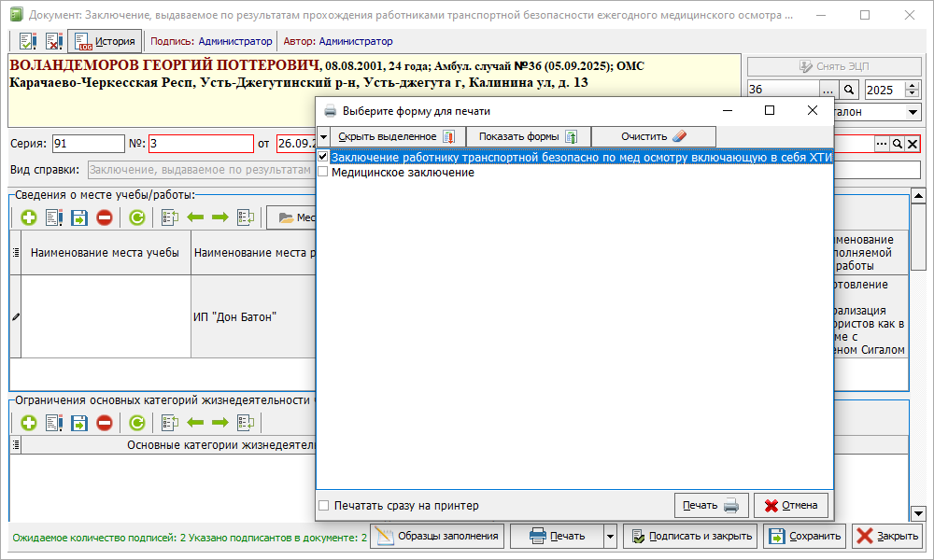The image size is (934, 560).
Task: Click the History (История) log icon button
Action: point(104,41)
